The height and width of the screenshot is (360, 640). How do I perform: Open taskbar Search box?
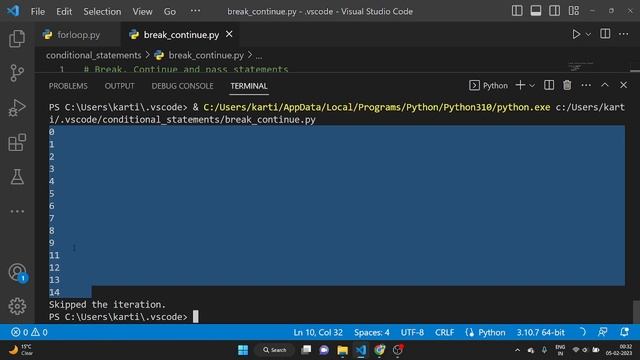point(275,350)
